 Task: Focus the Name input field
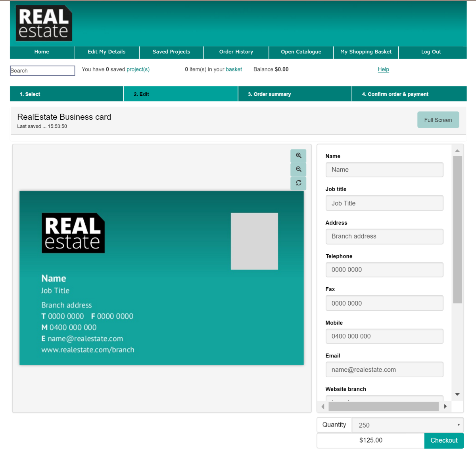pos(384,170)
